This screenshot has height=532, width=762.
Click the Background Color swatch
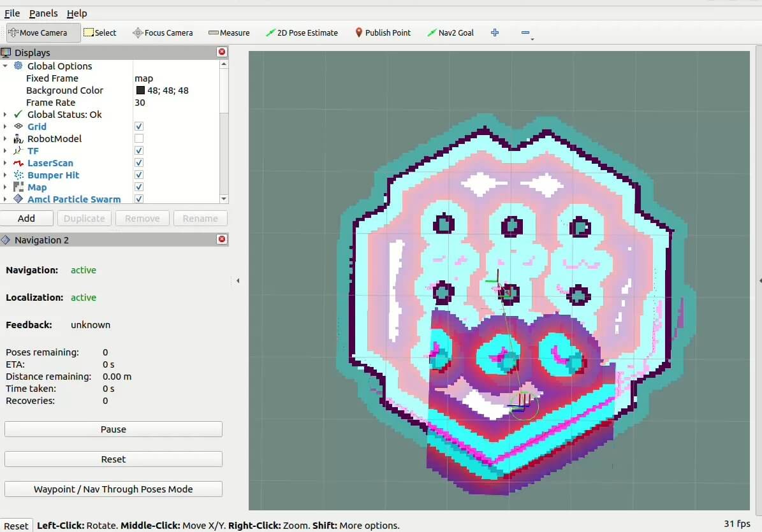point(140,90)
